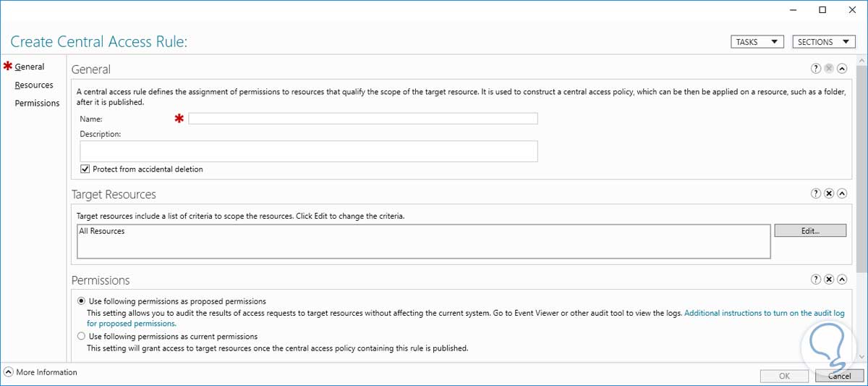Screen dimensions: 868x386
Task: Select Use following permissions as current permissions
Action: pos(81,337)
